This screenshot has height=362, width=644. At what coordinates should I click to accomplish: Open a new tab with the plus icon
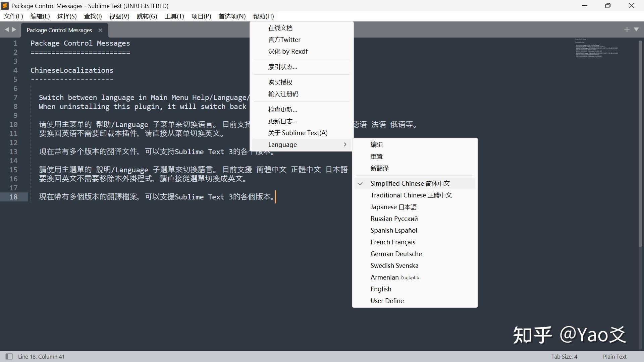[627, 29]
